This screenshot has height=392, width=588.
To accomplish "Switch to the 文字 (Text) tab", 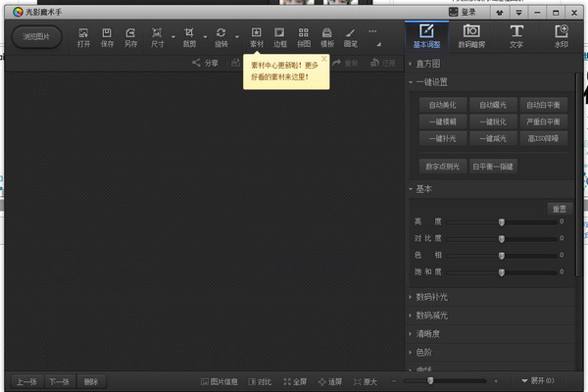I will [516, 36].
